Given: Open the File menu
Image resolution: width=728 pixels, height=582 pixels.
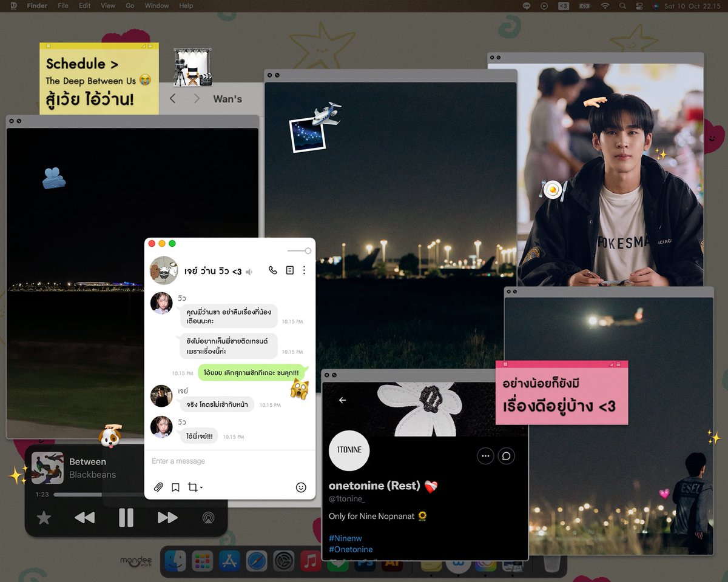Looking at the screenshot, I should 63,6.
